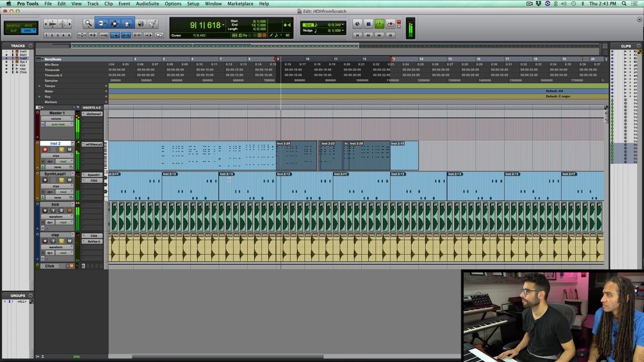Switch to Slip edit mode
Viewport: 644px width, 362px height.
click(13, 30)
